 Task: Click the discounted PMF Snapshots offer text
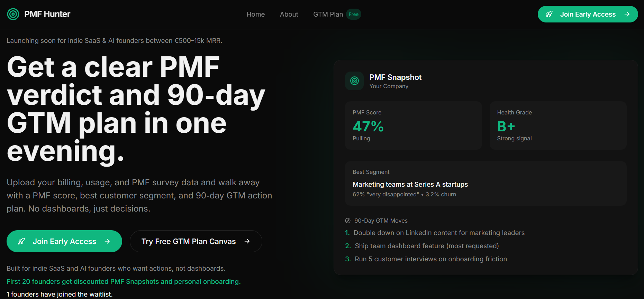click(x=124, y=281)
